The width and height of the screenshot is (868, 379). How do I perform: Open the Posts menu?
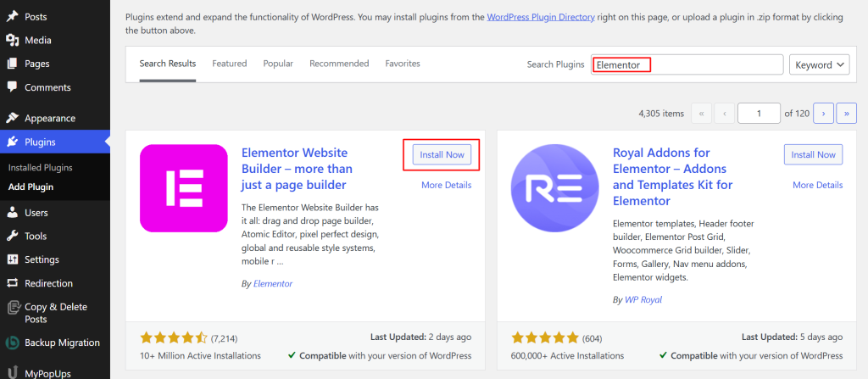click(x=55, y=17)
